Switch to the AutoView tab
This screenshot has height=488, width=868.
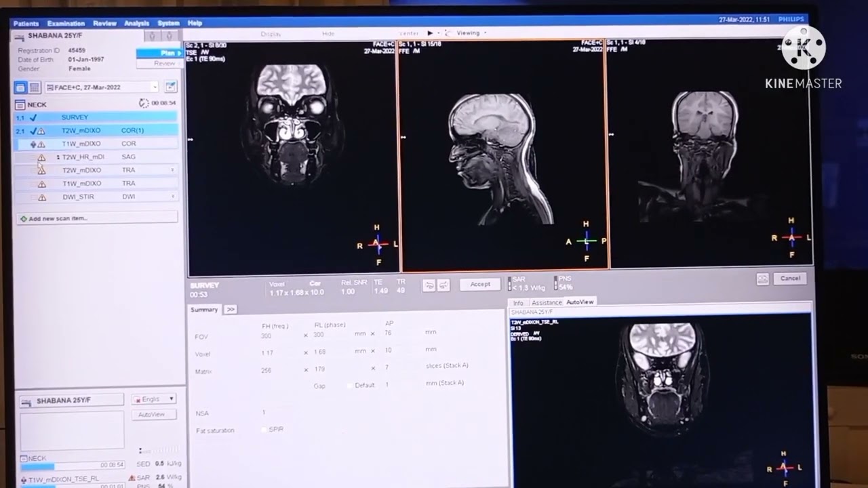point(580,302)
